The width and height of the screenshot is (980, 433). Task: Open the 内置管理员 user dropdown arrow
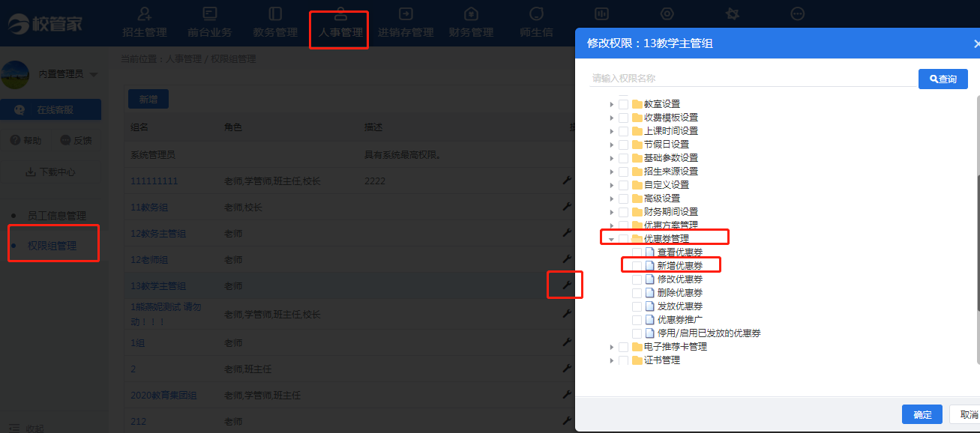tap(94, 75)
